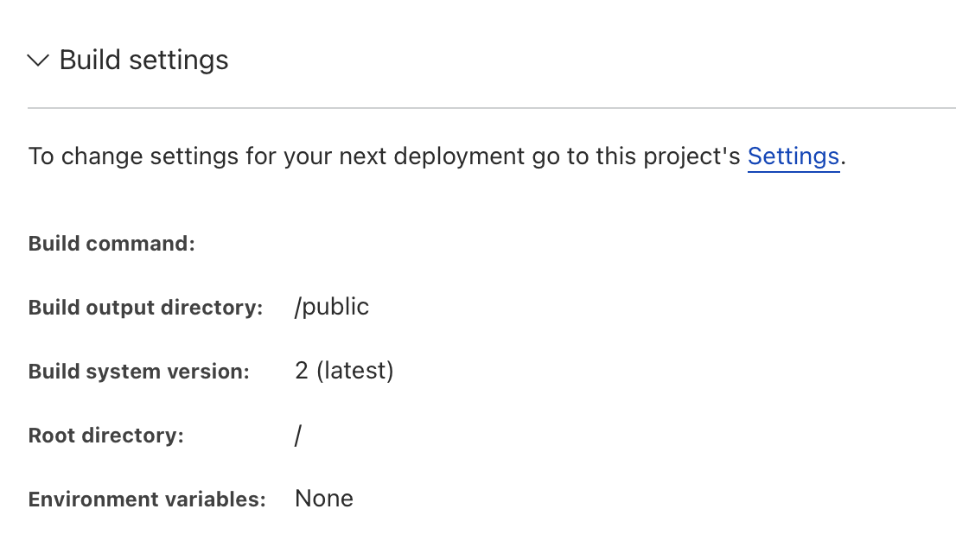Click the word variables in Environment label
Screen dimensions: 956x560
click(221, 500)
